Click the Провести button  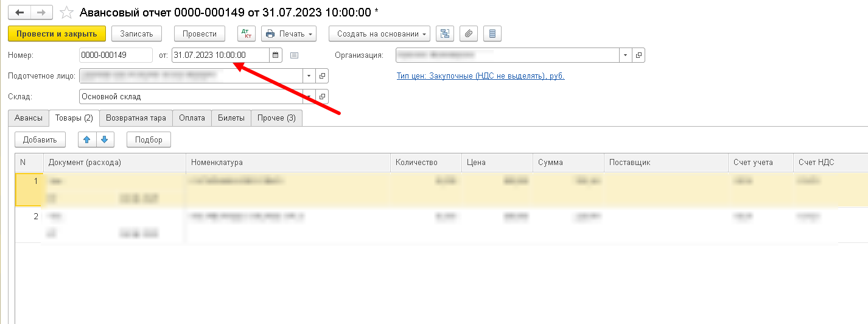coord(200,33)
